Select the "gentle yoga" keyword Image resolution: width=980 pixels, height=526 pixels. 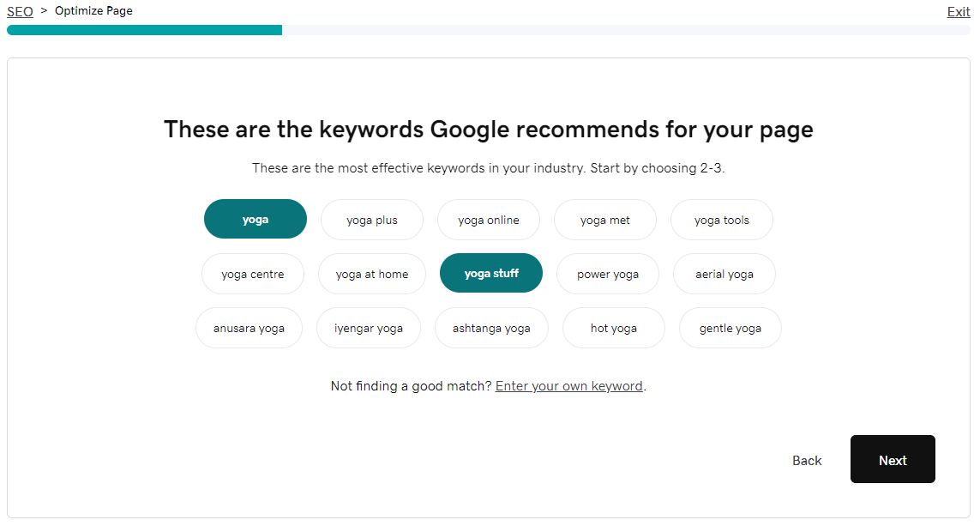(x=730, y=327)
